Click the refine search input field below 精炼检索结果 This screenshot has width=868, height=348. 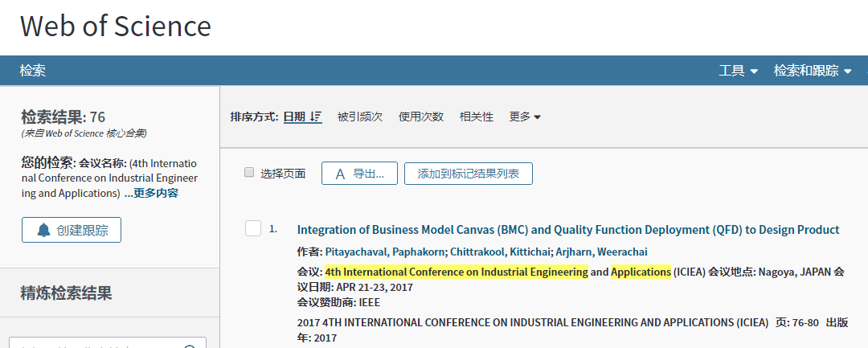[x=108, y=342]
